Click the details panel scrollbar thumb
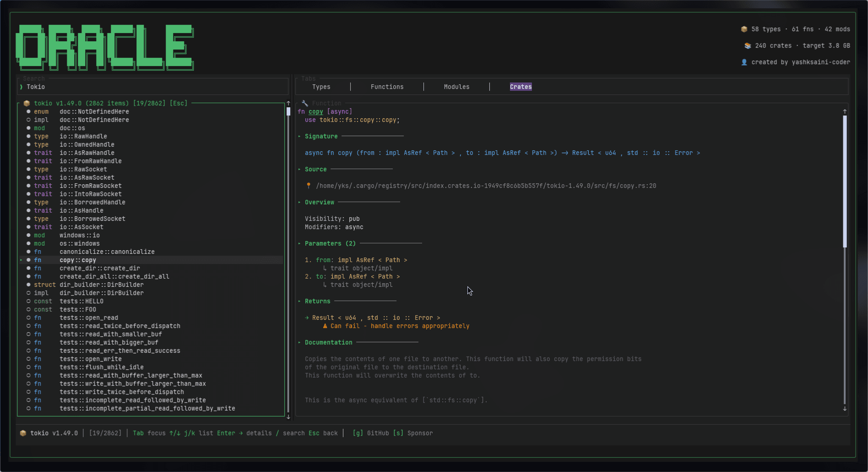The height and width of the screenshot is (472, 868). 845,181
